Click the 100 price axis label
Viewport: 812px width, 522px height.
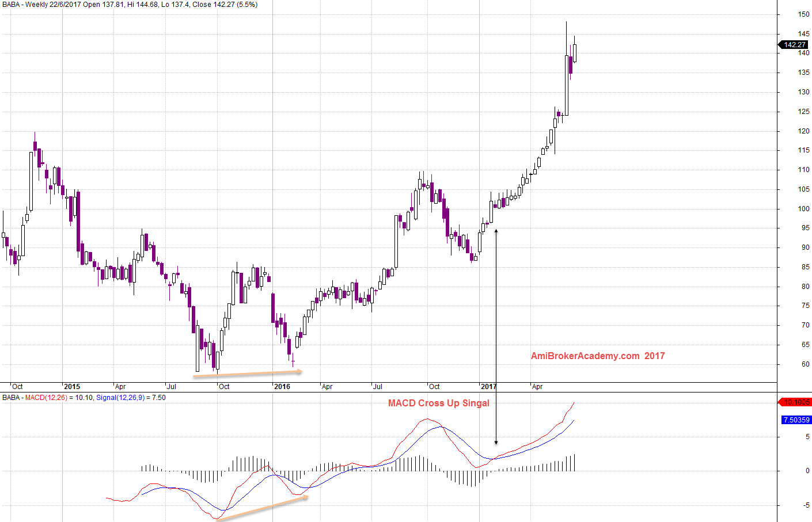coord(803,209)
